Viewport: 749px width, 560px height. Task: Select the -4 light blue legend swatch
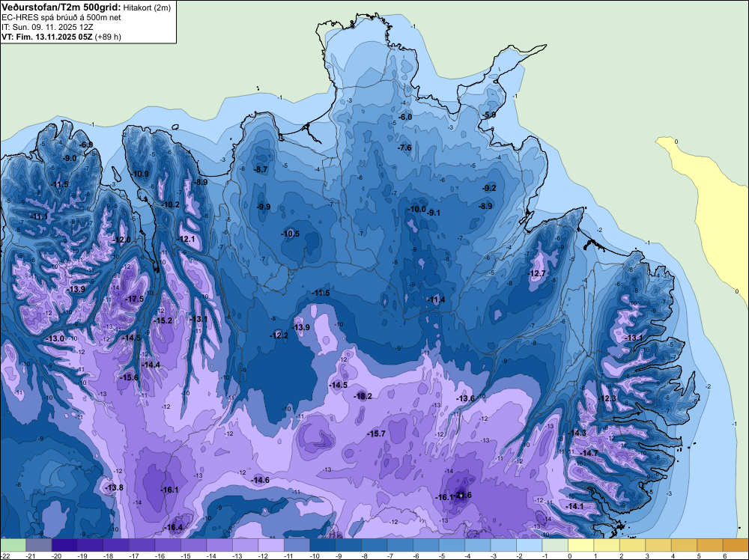coord(477,545)
